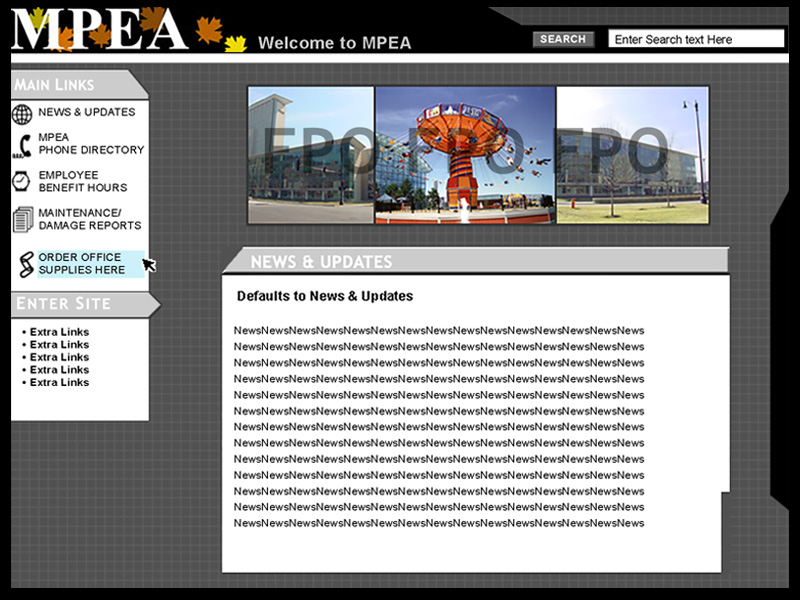Click the building photo on the left
The height and width of the screenshot is (600, 800).
click(311, 155)
